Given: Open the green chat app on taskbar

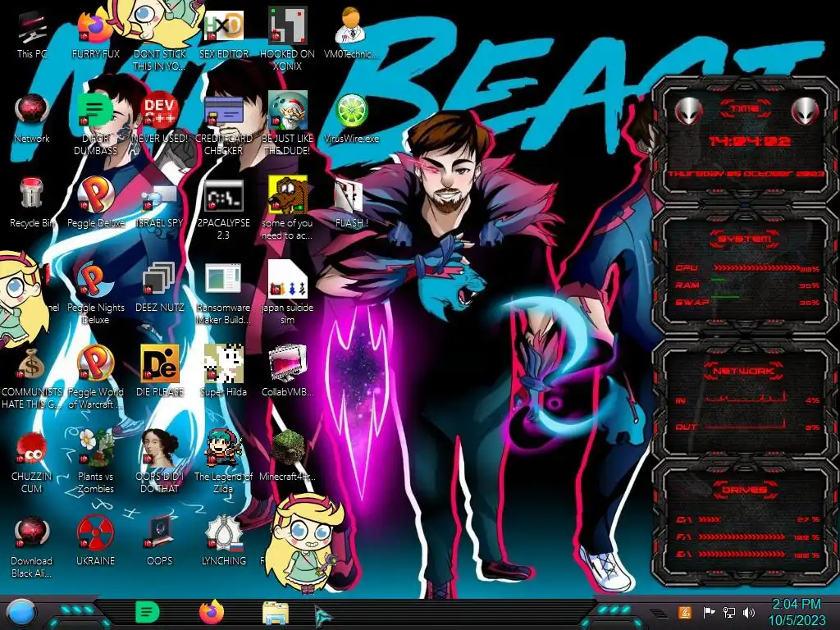Looking at the screenshot, I should tap(147, 612).
